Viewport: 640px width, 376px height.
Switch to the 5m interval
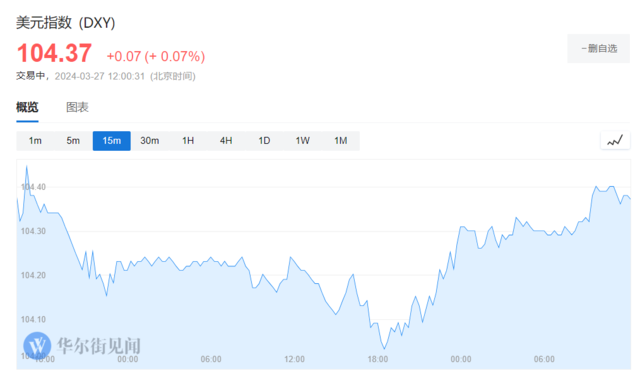point(73,141)
